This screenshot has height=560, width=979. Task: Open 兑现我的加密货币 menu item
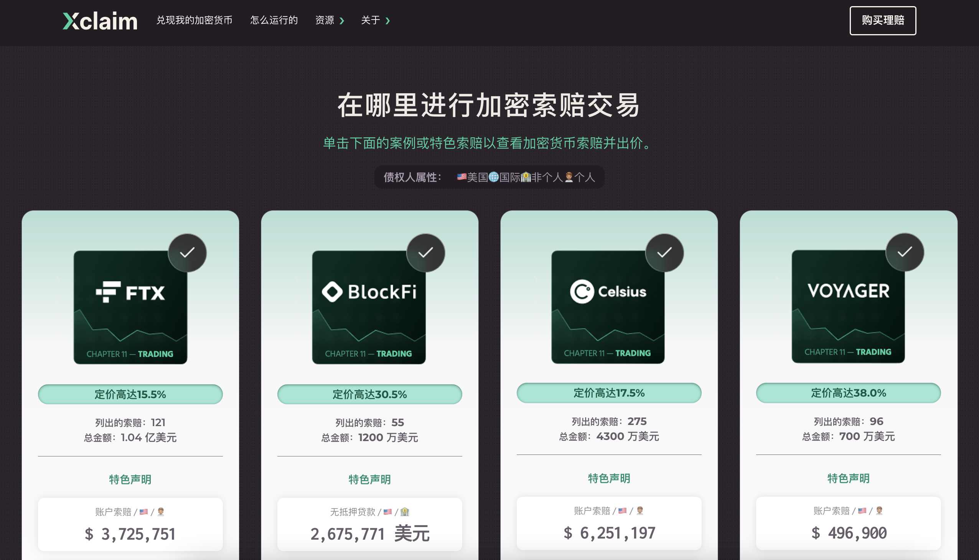point(194,20)
